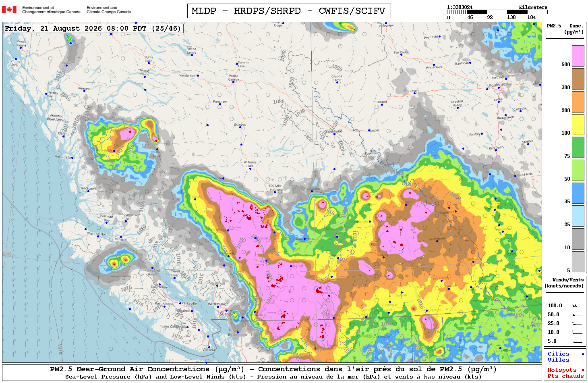This screenshot has height=383, width=588.
Task: Click the Hartley Bay label on the map
Action: tap(53, 94)
